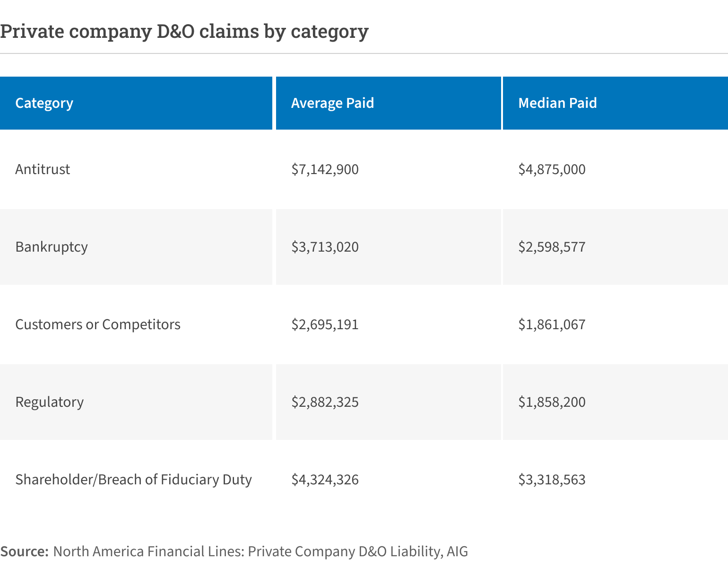
Task: Select the Bankruptcy row label
Action: pyautogui.click(x=52, y=247)
